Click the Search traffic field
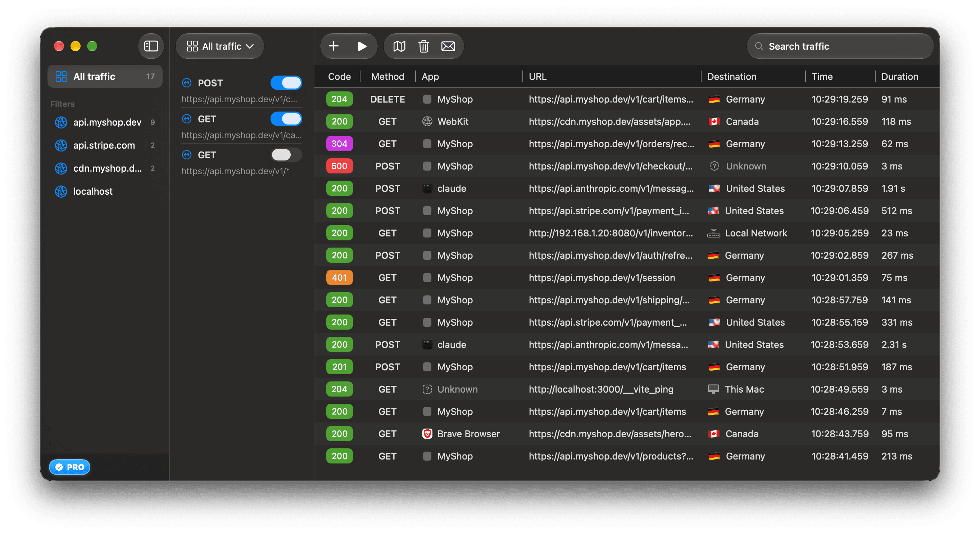 pos(840,46)
